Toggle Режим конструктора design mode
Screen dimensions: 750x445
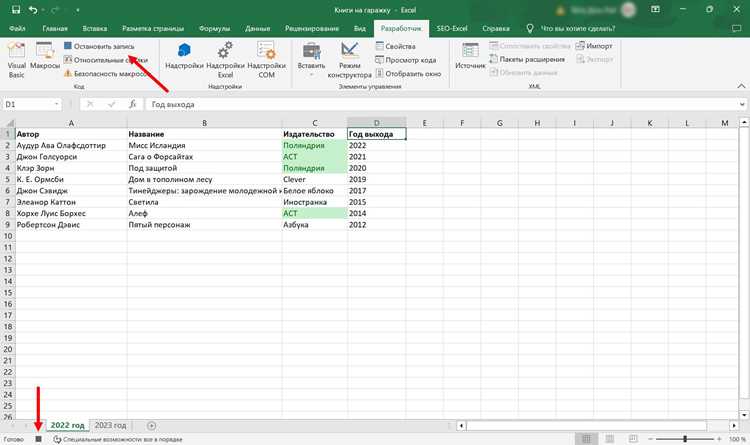coord(350,60)
